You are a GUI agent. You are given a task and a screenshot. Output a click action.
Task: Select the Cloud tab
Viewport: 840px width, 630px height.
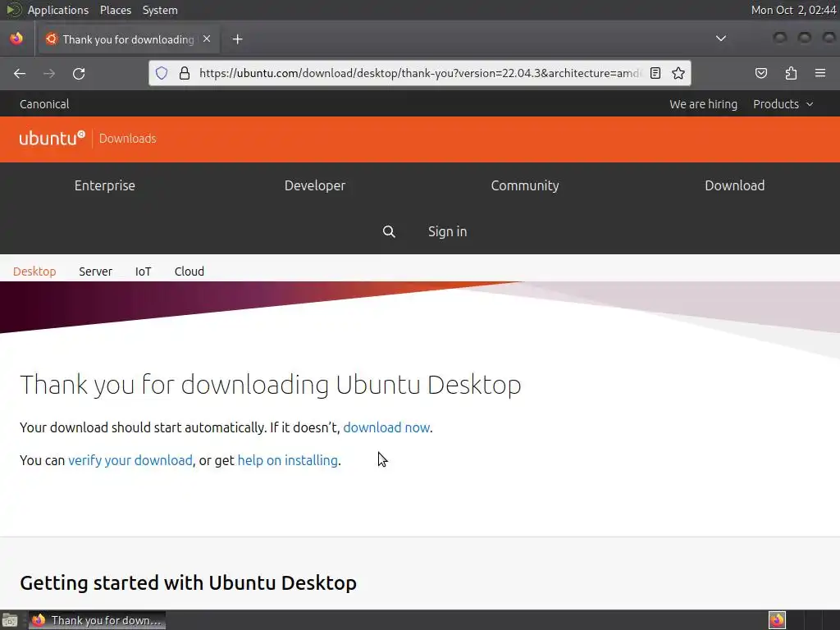(189, 271)
